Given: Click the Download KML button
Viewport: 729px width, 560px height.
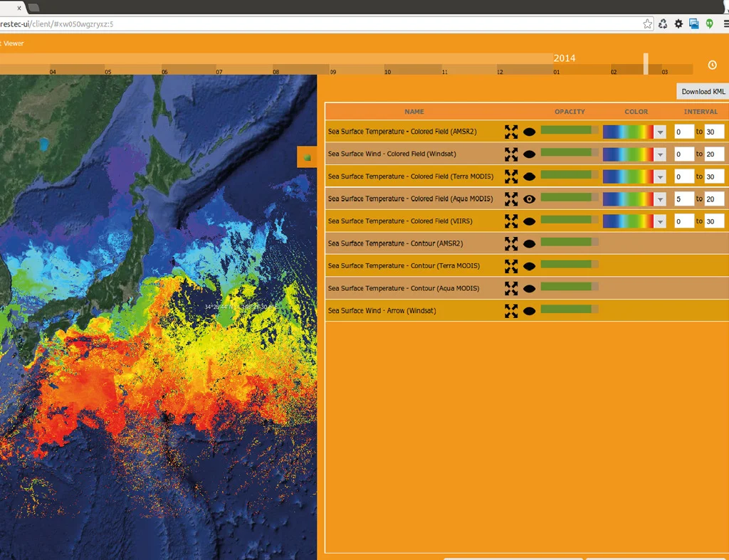Looking at the screenshot, I should pos(703,92).
